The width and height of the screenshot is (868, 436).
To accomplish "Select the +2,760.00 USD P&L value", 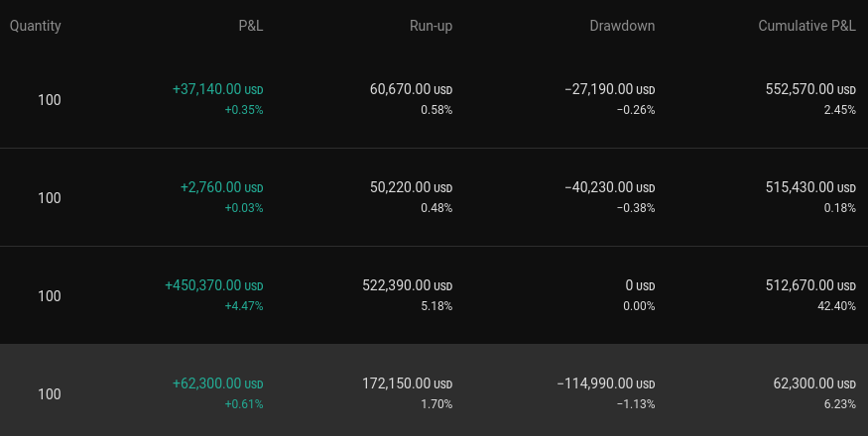I will [221, 187].
